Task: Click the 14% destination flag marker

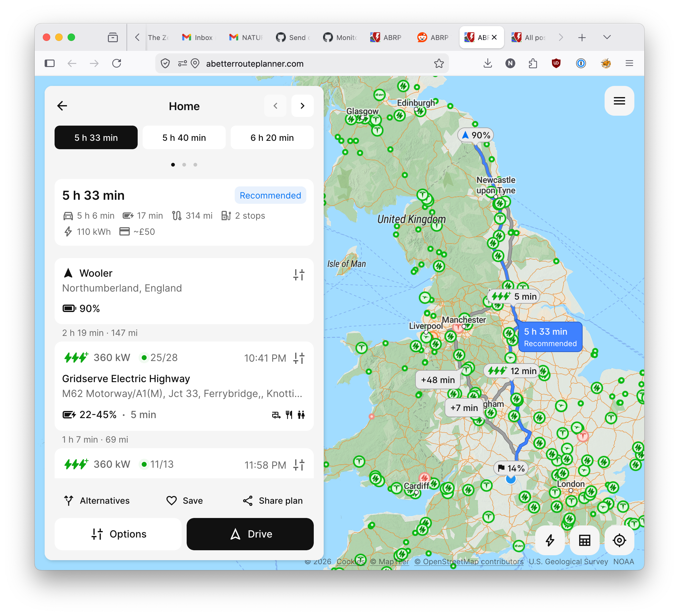Action: pyautogui.click(x=511, y=468)
